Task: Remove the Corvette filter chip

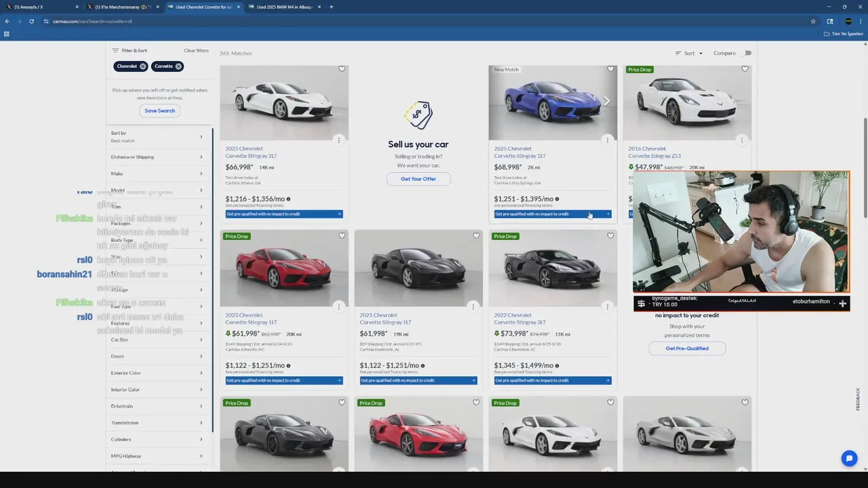Action: coord(178,66)
